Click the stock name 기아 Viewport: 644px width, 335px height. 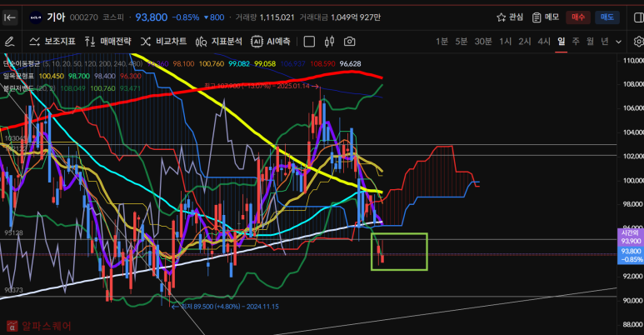[56, 17]
